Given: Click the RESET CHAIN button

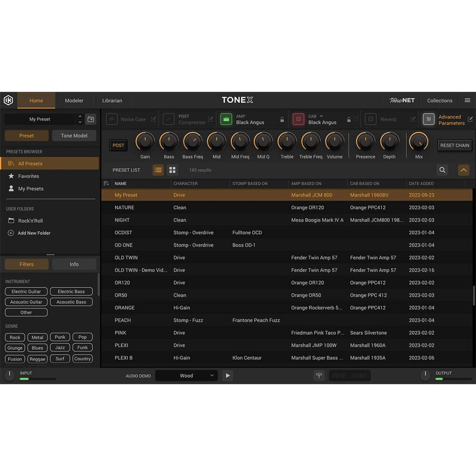Looking at the screenshot, I should (455, 145).
